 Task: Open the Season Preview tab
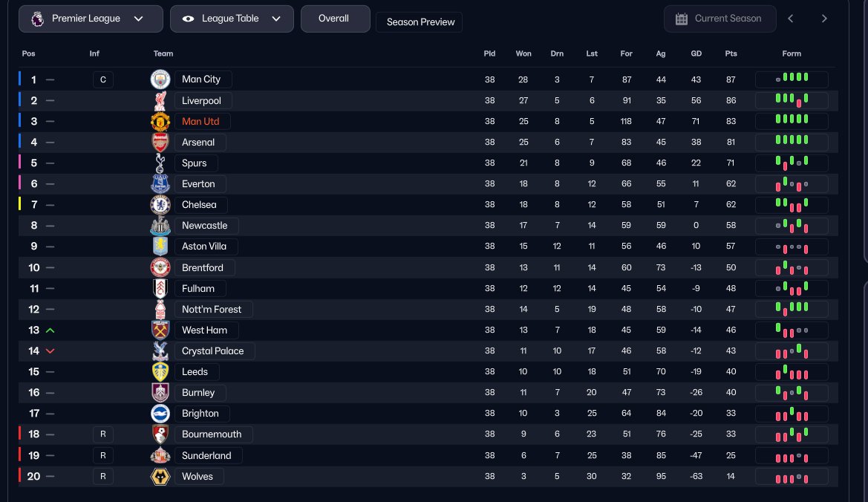click(420, 22)
